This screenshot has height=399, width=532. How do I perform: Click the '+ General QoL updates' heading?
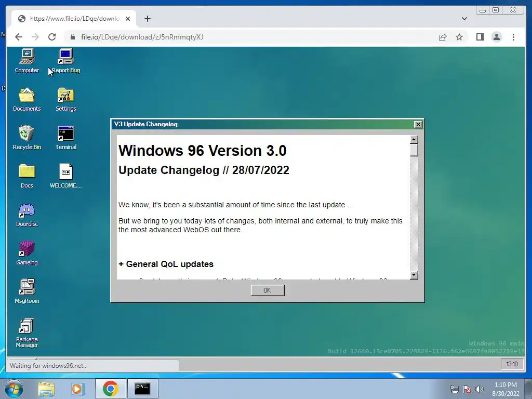(166, 264)
